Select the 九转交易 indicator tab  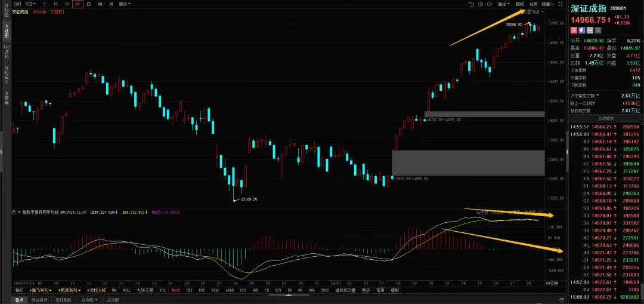click(145, 290)
